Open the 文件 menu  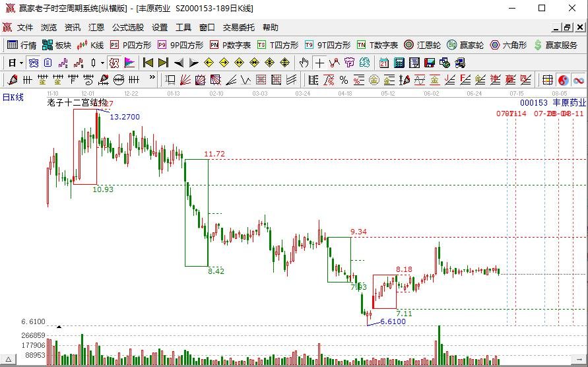pos(25,28)
